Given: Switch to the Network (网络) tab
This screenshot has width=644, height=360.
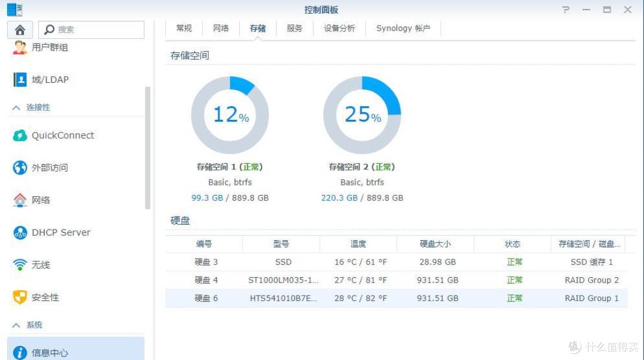Looking at the screenshot, I should [x=221, y=29].
